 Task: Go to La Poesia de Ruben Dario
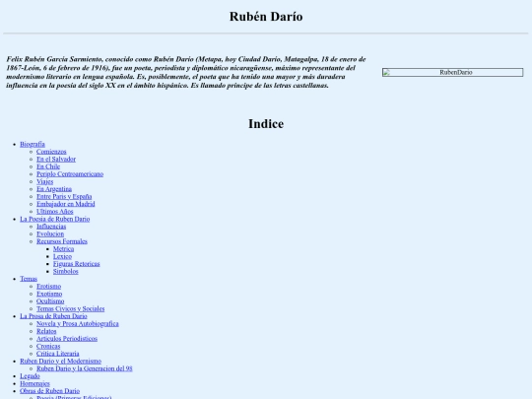[54, 219]
